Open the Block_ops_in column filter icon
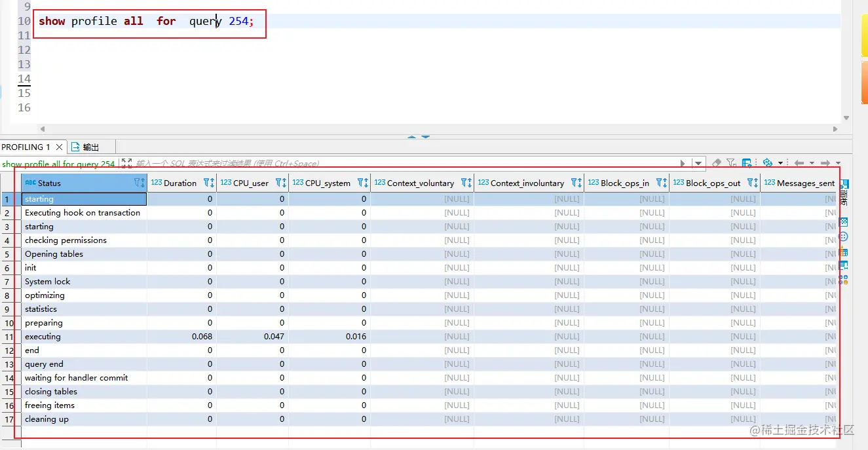The height and width of the screenshot is (450, 868). click(660, 183)
